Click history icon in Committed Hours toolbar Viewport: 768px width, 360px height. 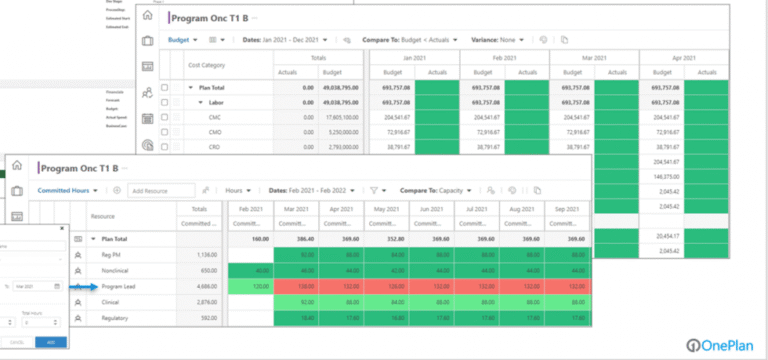click(512, 191)
